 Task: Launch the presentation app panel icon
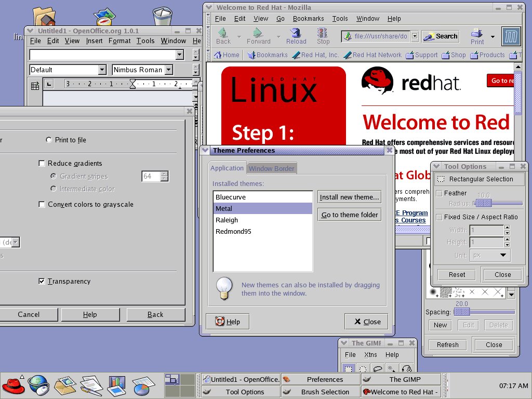117,386
